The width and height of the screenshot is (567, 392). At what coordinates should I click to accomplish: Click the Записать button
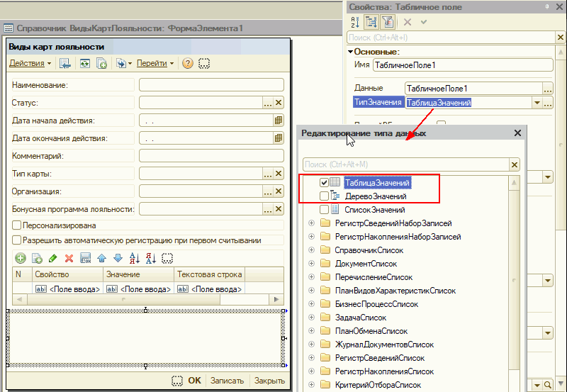(227, 381)
